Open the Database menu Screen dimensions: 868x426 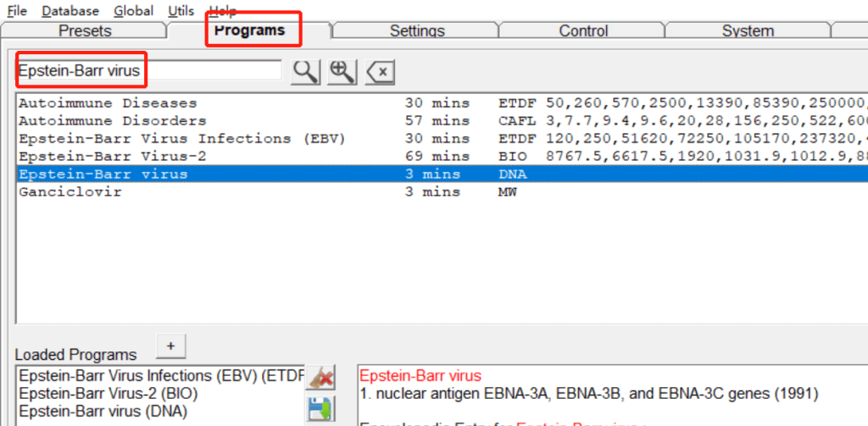[70, 11]
